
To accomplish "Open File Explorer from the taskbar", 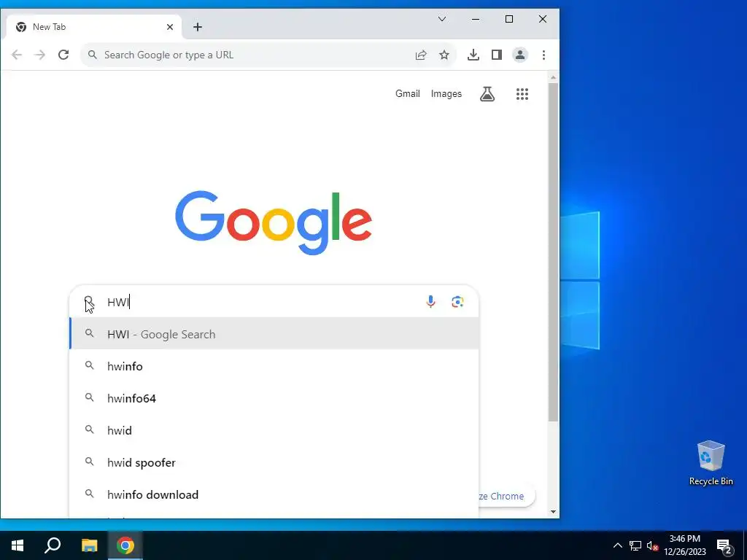I will [x=89, y=545].
